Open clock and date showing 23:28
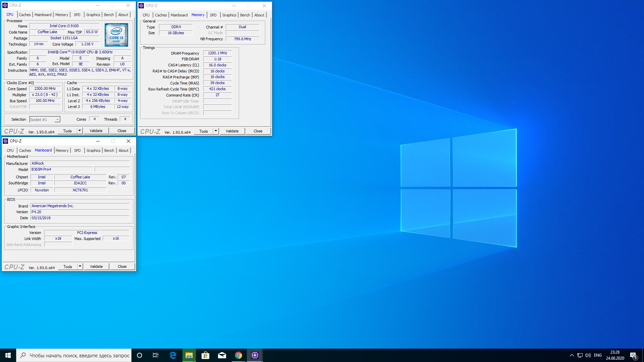Image resolution: width=644 pixels, height=362 pixels. pyautogui.click(x=615, y=355)
